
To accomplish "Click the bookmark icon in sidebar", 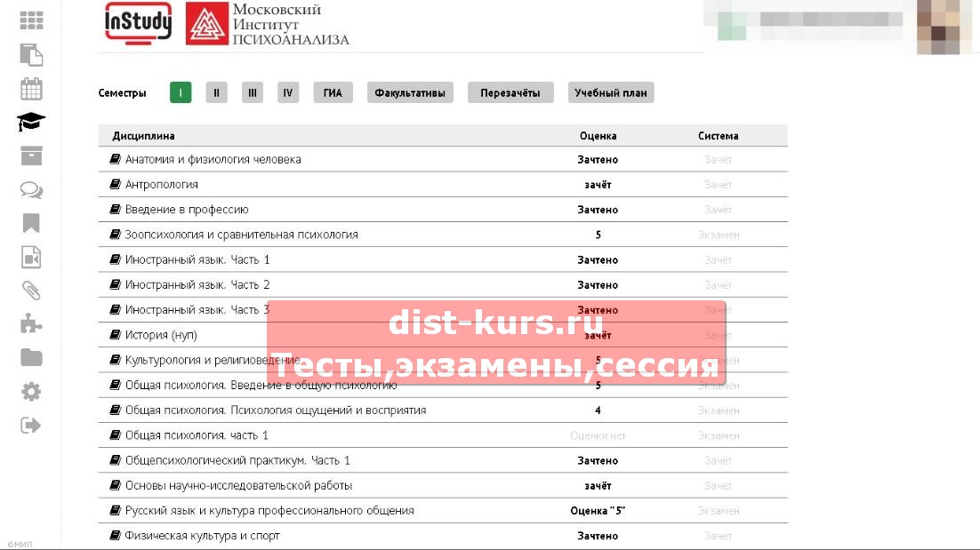I will click(31, 223).
